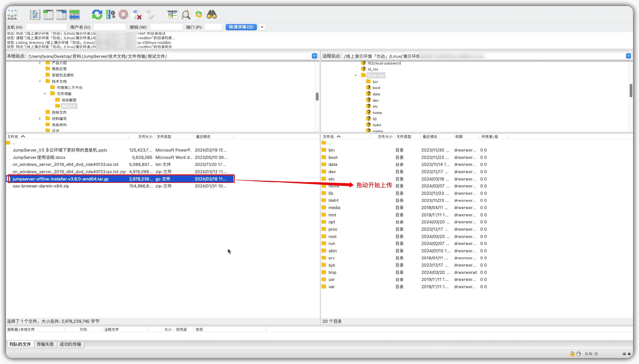Refresh the file and folder lists

click(x=97, y=15)
